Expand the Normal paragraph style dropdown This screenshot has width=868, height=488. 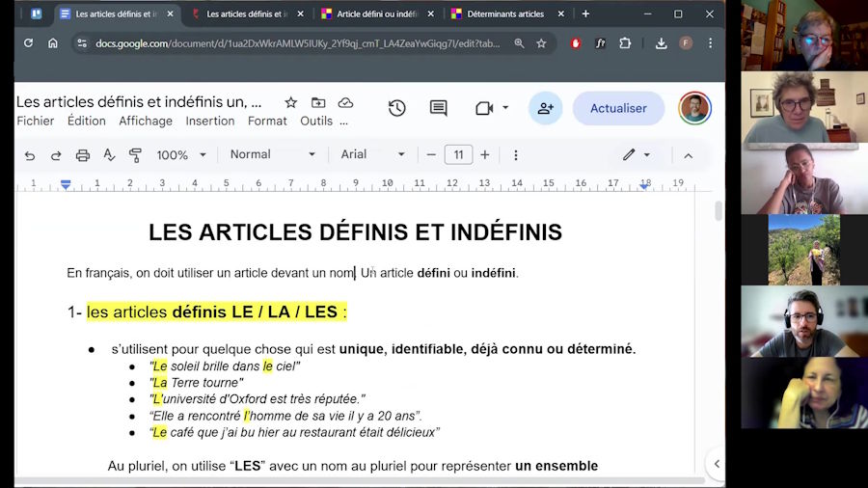pyautogui.click(x=273, y=155)
